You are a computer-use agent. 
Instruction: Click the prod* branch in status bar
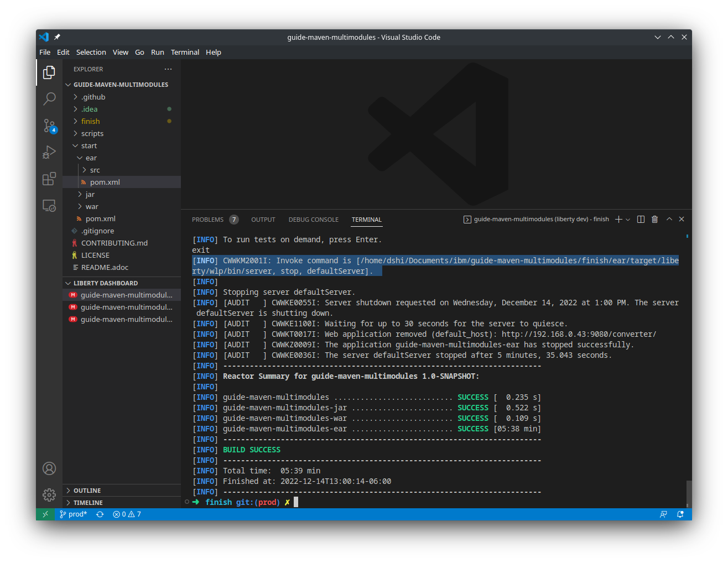(x=74, y=514)
